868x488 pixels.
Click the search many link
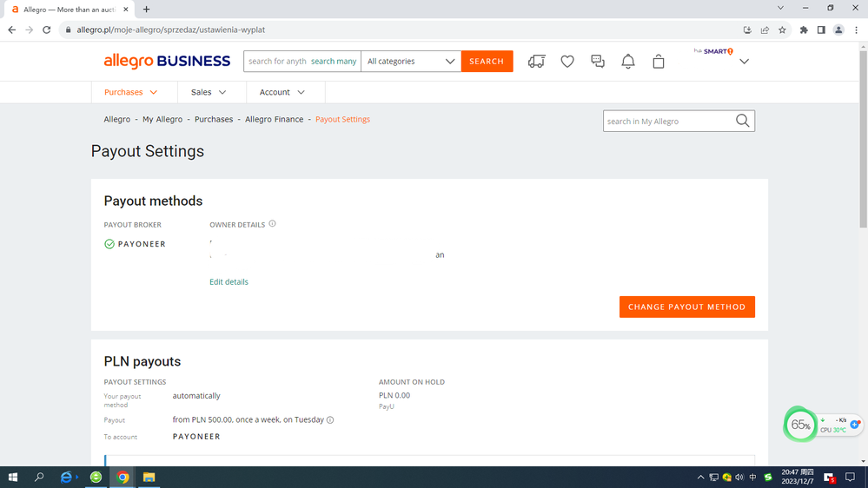click(x=334, y=62)
